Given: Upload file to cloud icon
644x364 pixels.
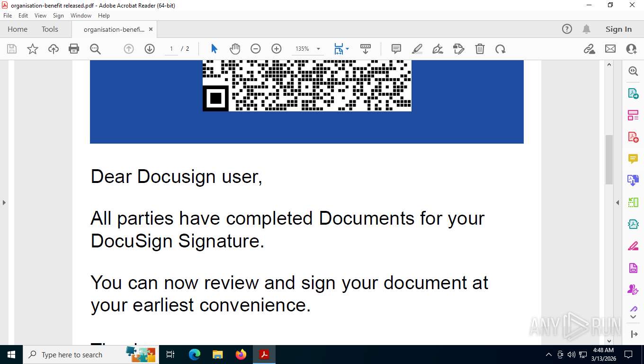Looking at the screenshot, I should click(x=54, y=49).
